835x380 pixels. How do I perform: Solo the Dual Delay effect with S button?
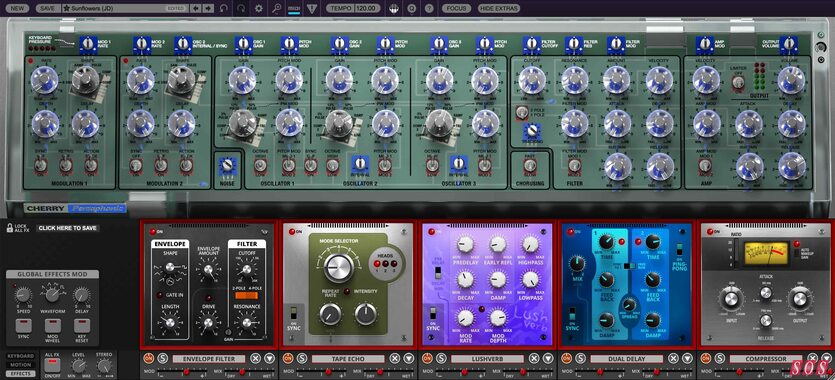point(581,358)
